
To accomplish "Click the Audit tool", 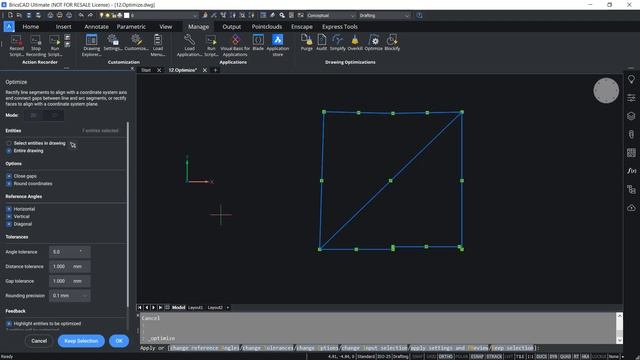I will pos(322,42).
